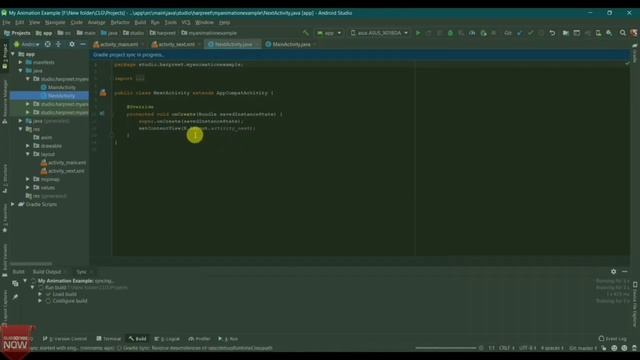
Task: Hide the Project panel with minus icon
Action: (x=83, y=44)
